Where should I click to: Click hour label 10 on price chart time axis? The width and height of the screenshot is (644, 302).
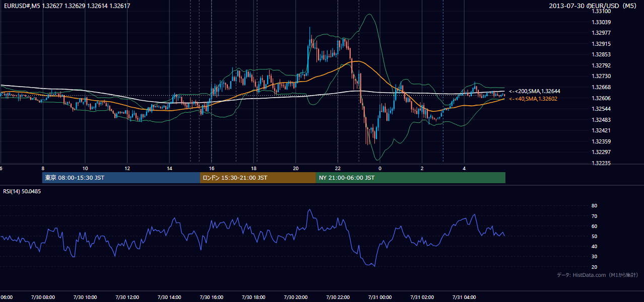85,168
